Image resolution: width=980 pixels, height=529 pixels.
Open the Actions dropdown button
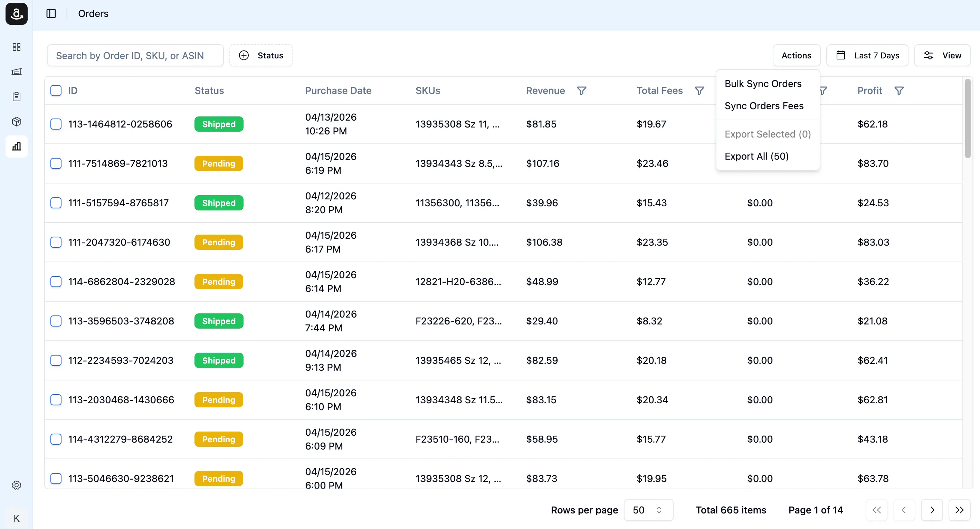click(796, 56)
